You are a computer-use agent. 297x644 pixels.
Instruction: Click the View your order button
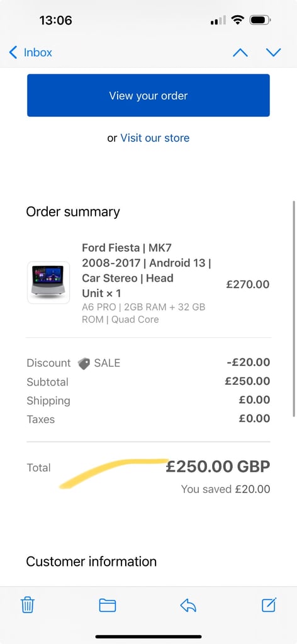148,96
